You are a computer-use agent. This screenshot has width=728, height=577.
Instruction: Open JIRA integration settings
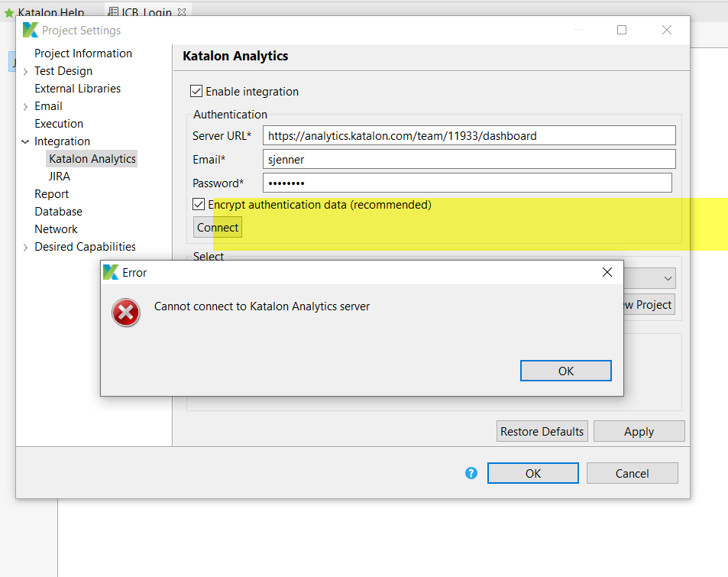pyautogui.click(x=60, y=177)
